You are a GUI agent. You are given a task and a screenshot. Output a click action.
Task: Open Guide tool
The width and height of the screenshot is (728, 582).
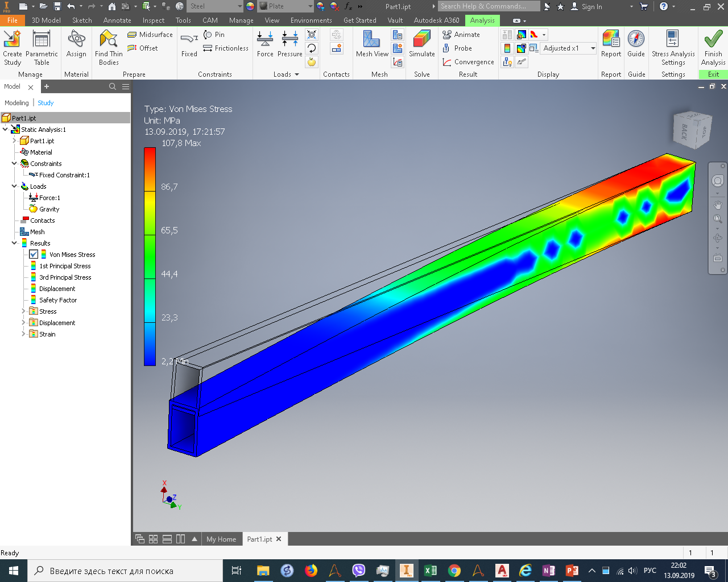tap(636, 44)
